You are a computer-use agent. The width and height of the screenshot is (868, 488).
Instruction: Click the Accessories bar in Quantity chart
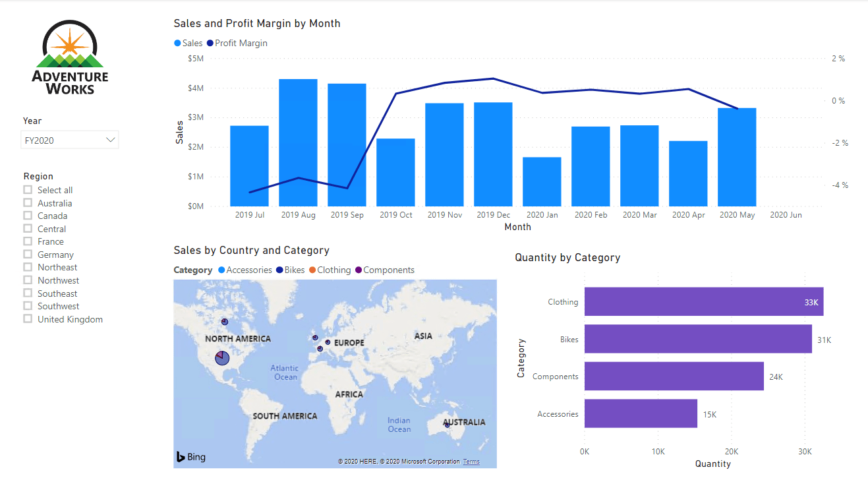pos(641,413)
